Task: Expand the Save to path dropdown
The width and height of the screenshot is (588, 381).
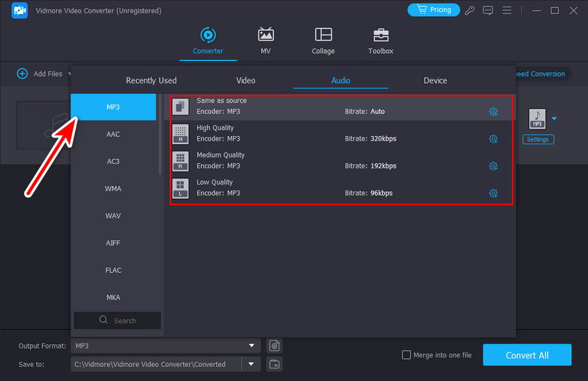Action: coord(253,364)
